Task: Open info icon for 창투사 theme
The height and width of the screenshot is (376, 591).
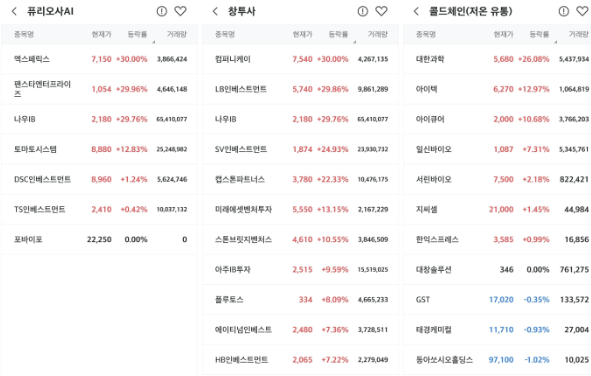Action: 363,11
